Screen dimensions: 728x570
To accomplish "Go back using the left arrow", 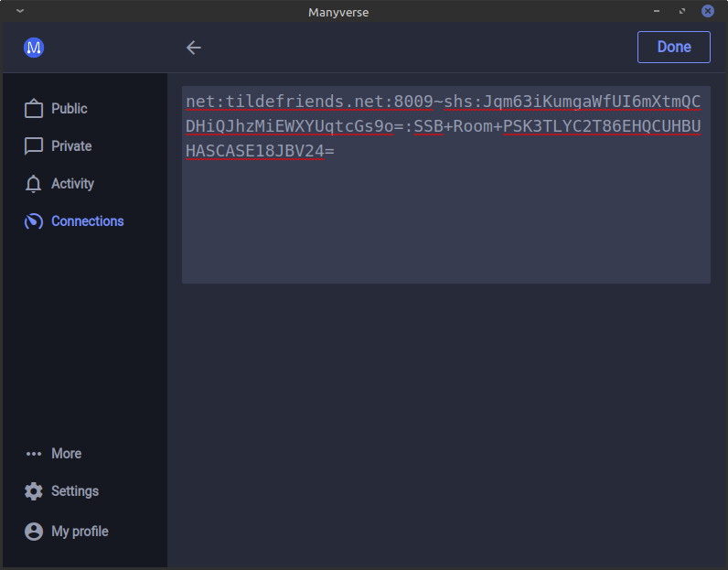I will point(193,48).
